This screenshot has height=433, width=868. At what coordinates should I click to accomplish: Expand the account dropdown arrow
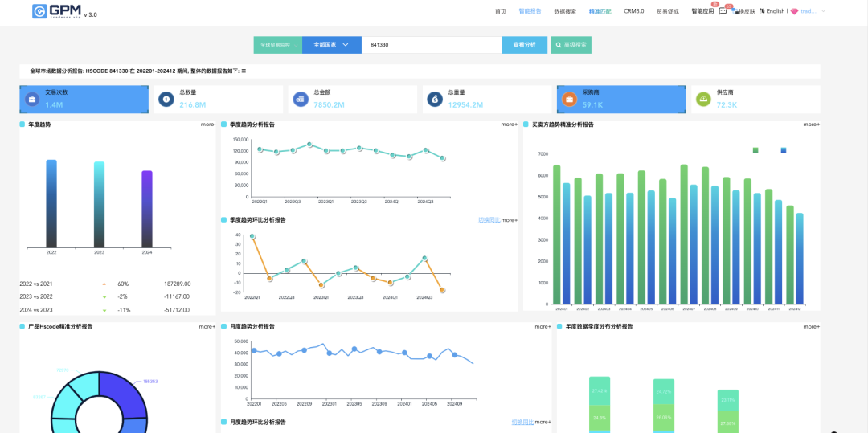pyautogui.click(x=823, y=11)
